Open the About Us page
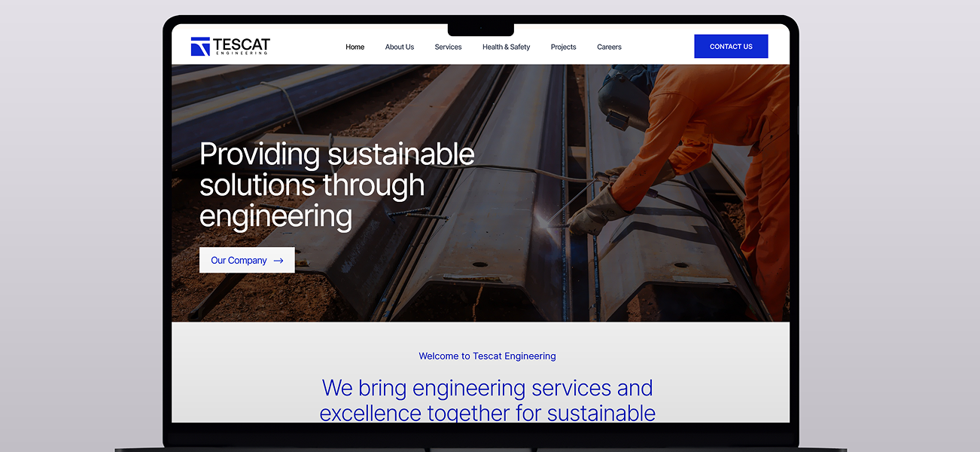This screenshot has width=980, height=452. [399, 47]
